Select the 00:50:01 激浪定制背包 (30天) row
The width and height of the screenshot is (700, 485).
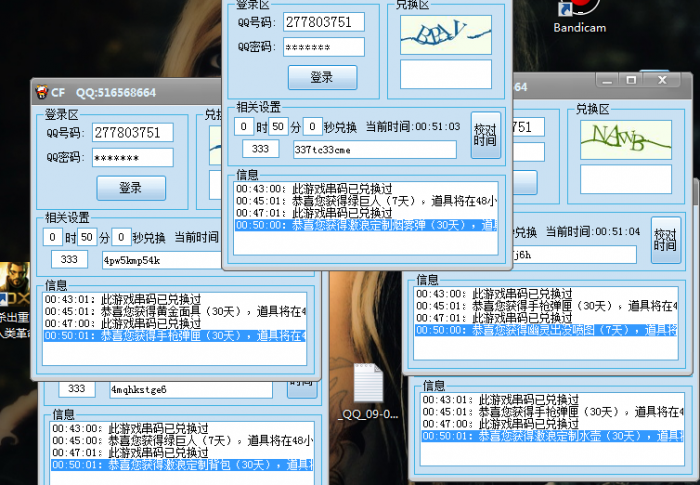pos(182,465)
